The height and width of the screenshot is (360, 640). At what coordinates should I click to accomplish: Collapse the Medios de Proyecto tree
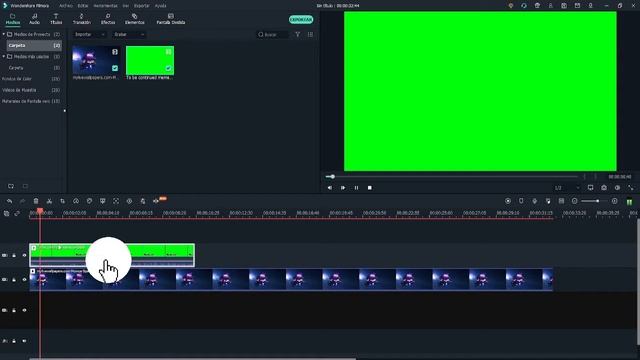(x=4, y=34)
